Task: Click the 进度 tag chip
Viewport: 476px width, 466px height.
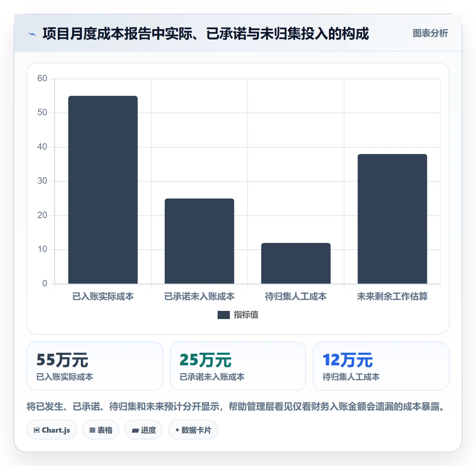Action: coord(143,430)
